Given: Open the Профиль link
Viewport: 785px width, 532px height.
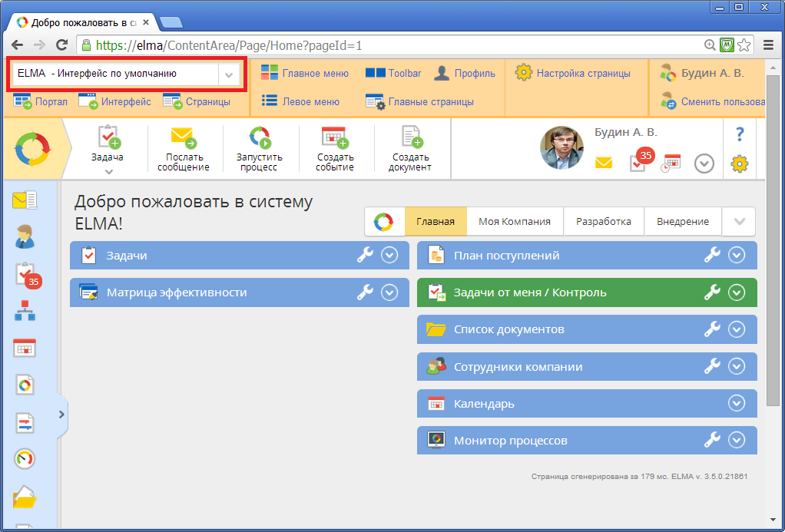Looking at the screenshot, I should point(464,73).
